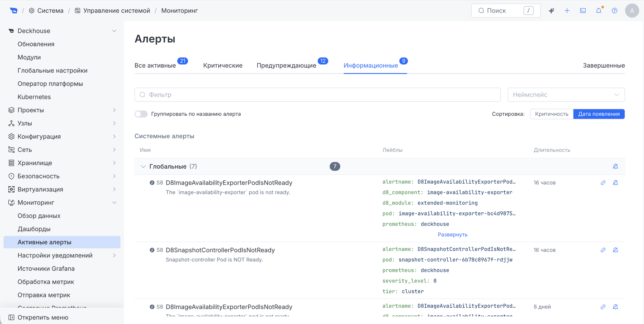Silence the 8 дней alert
Viewport: 644px width, 324px height.
tap(615, 307)
